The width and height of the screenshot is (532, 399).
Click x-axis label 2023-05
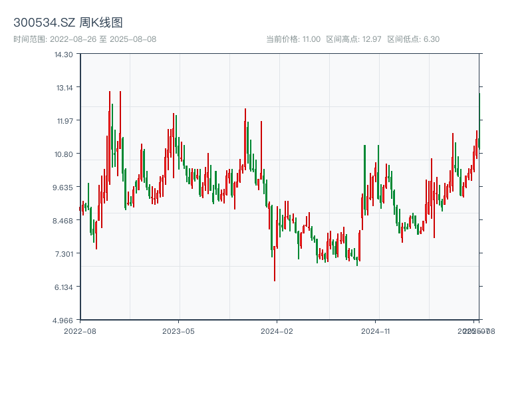178,331
